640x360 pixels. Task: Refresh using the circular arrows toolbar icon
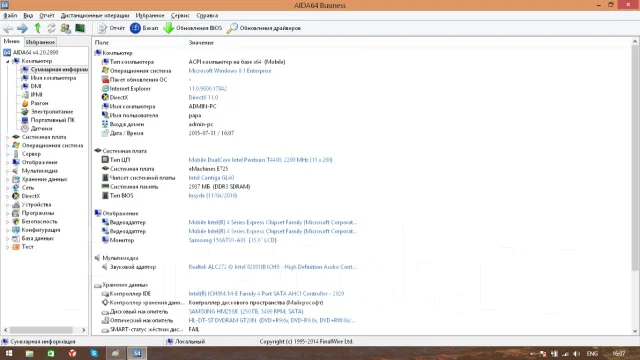51,28
